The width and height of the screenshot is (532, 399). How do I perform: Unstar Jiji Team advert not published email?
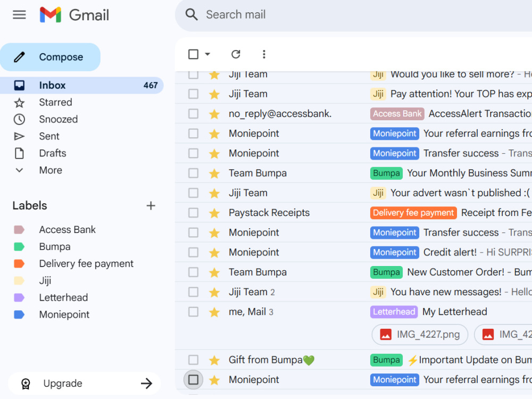214,194
